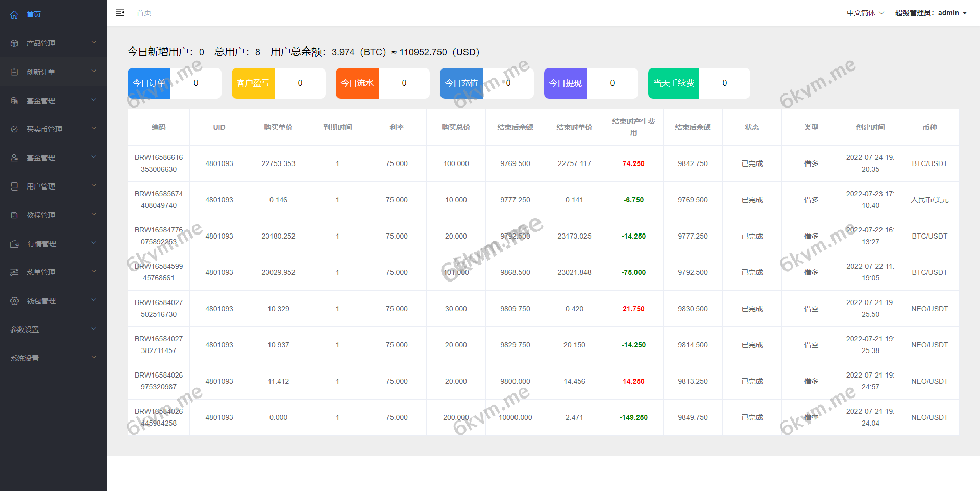Click the 产品管理 cube icon
Image resolution: width=980 pixels, height=491 pixels.
[14, 43]
